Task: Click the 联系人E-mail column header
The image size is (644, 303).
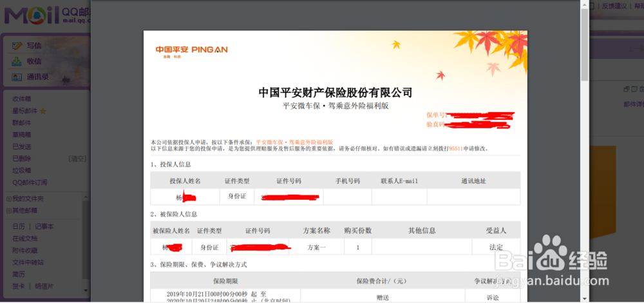Action: (x=399, y=181)
